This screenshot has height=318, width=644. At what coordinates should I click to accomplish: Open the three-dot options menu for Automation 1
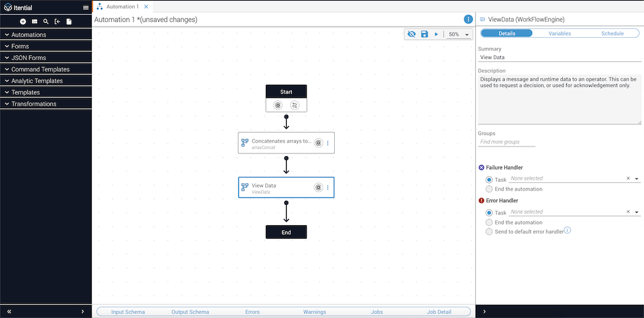[x=468, y=19]
